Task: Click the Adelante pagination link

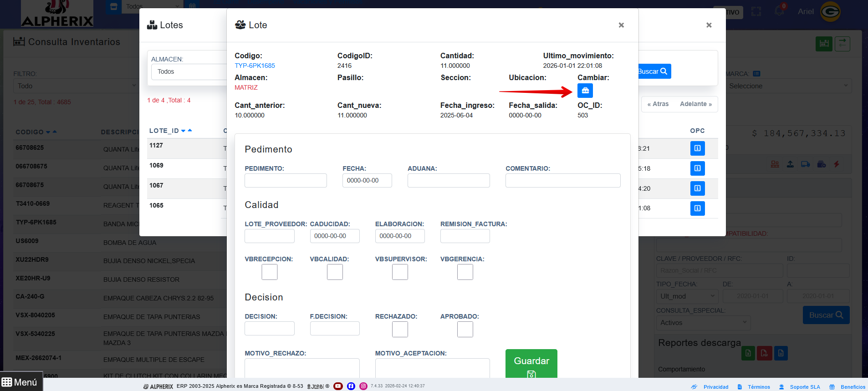Action: tap(695, 104)
